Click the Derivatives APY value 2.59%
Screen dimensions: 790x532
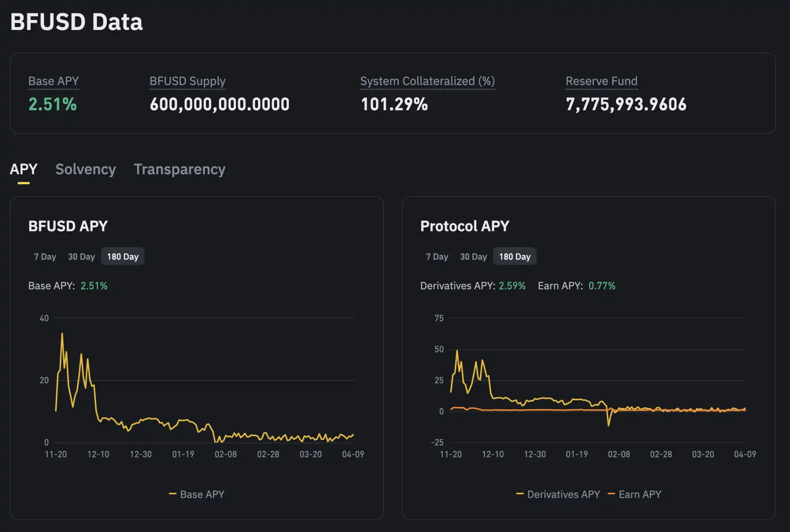512,286
